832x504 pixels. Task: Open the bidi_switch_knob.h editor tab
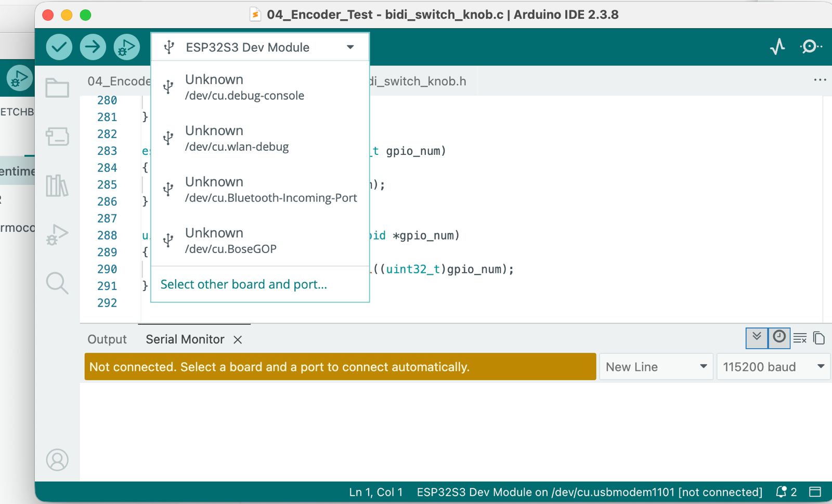click(418, 81)
